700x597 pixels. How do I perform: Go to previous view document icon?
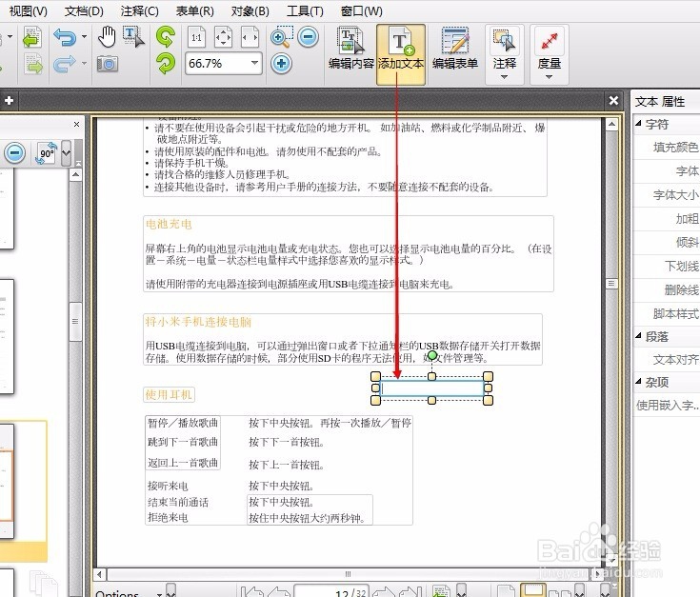click(x=32, y=37)
